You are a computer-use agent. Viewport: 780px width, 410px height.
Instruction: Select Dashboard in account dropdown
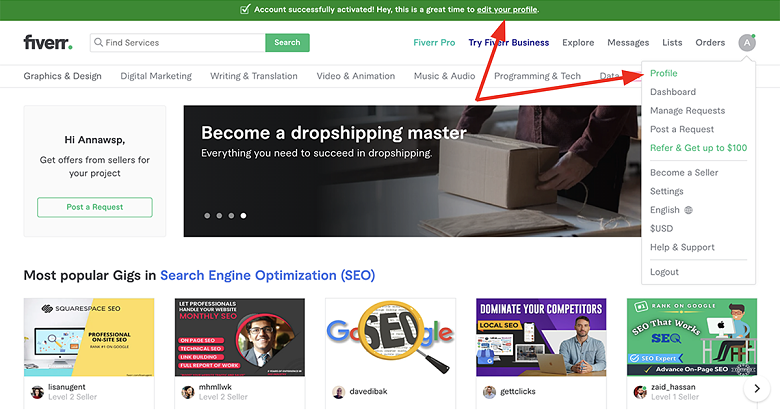(673, 92)
